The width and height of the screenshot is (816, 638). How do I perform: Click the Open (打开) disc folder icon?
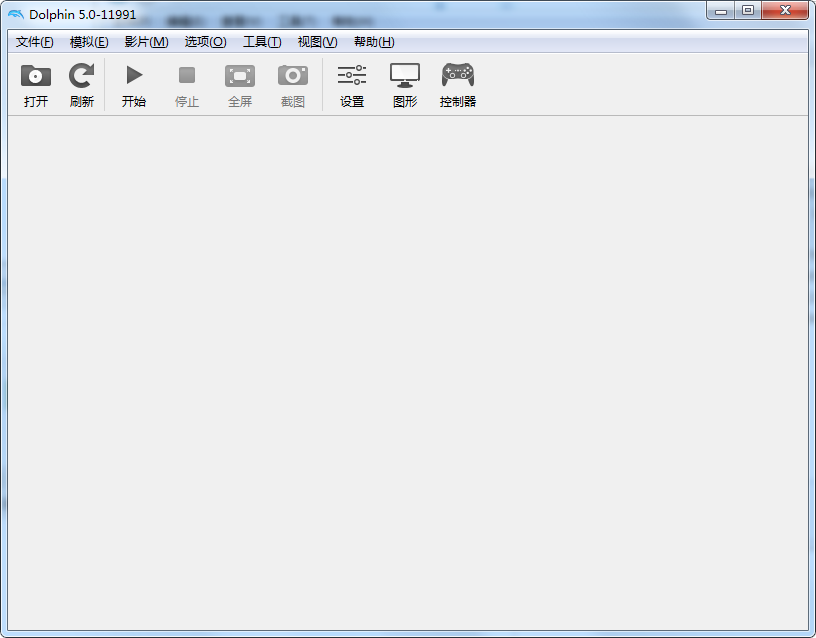(36, 76)
